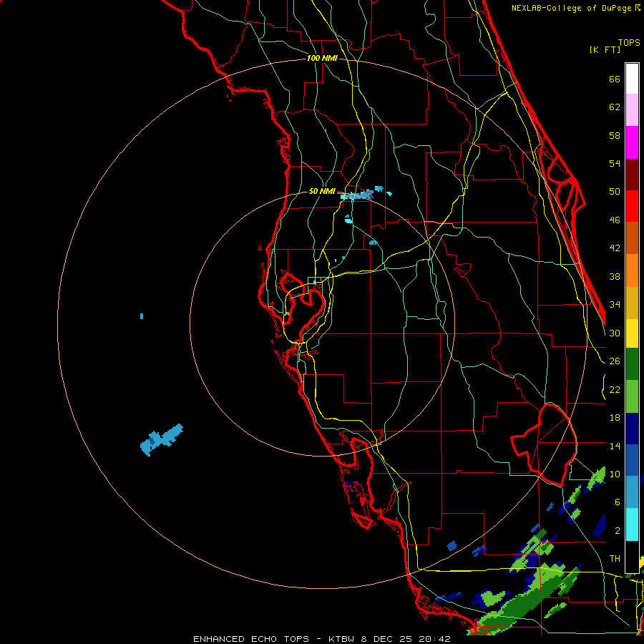Click the legend value 50

[615, 191]
